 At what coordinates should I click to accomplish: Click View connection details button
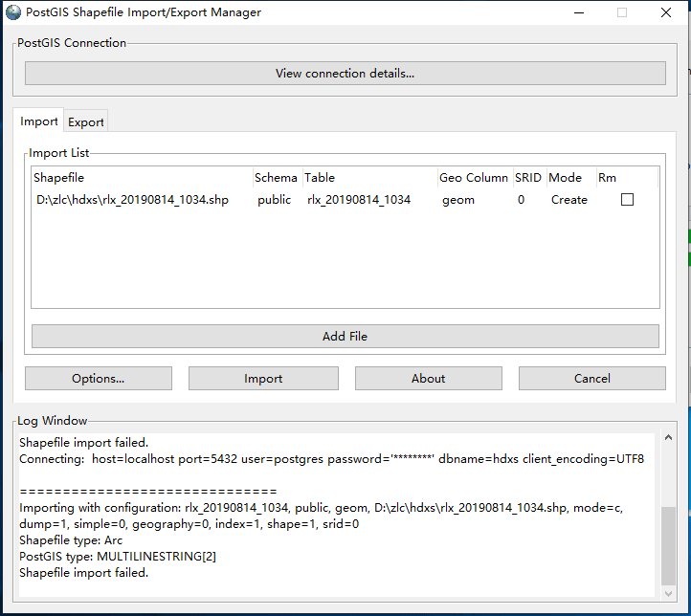pos(345,74)
